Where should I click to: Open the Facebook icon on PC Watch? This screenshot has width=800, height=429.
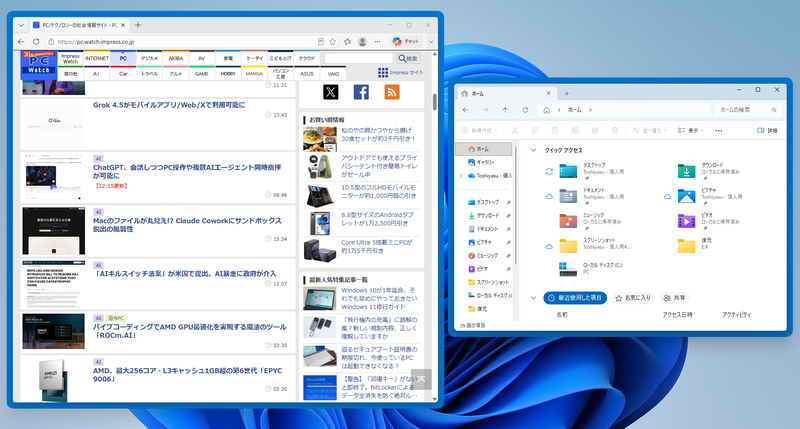coord(361,92)
